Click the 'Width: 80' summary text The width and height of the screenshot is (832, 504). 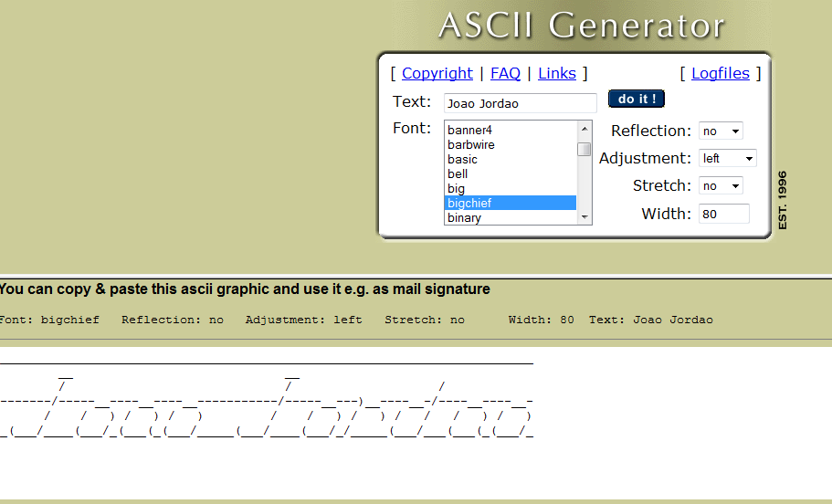(x=541, y=320)
